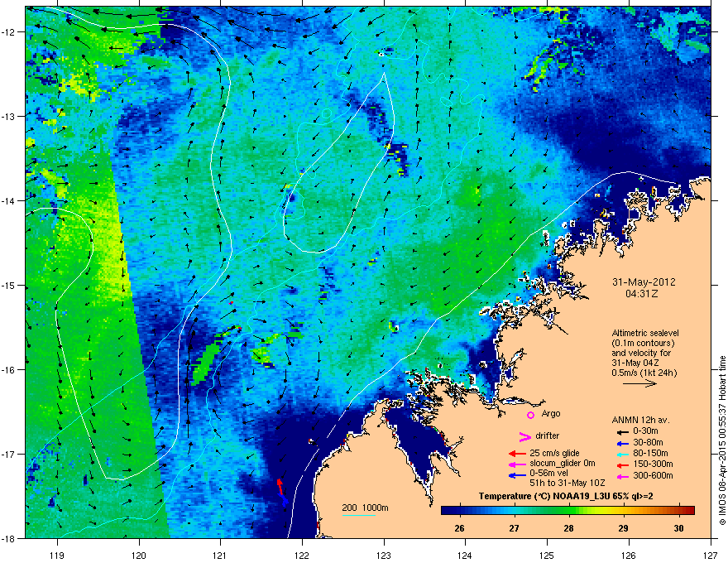
Task: Click the cyan ANMN 80-150m arrow symbol
Action: [622, 454]
